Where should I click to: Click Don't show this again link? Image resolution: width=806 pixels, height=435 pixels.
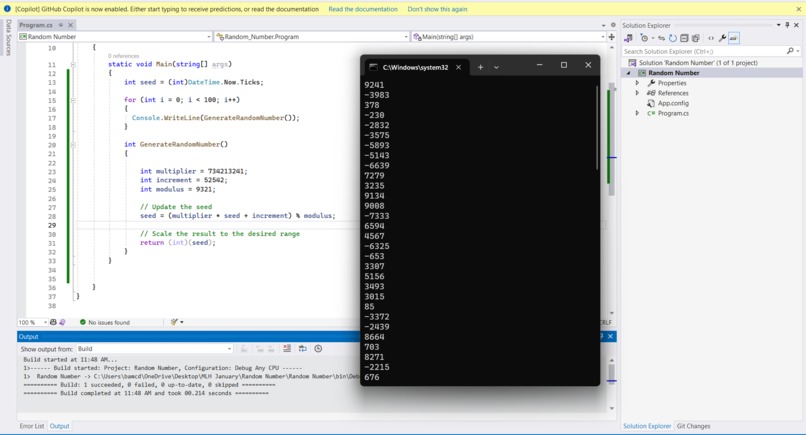tap(437, 9)
